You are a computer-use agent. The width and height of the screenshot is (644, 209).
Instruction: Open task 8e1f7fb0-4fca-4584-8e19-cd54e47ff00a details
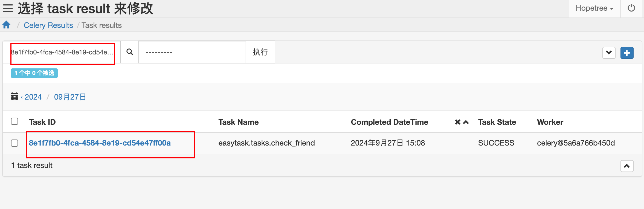pos(100,143)
